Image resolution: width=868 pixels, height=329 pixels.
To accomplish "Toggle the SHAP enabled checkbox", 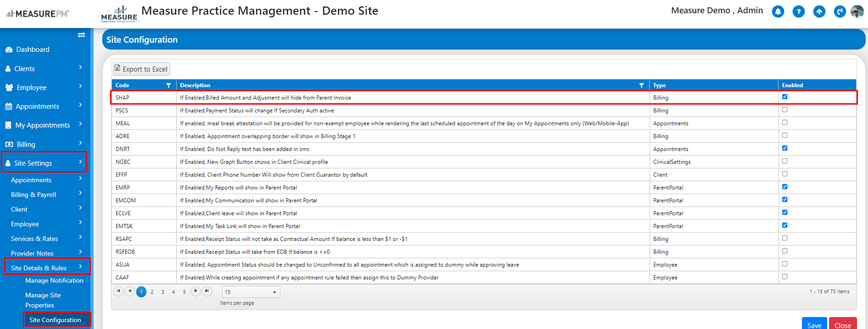I will (785, 97).
